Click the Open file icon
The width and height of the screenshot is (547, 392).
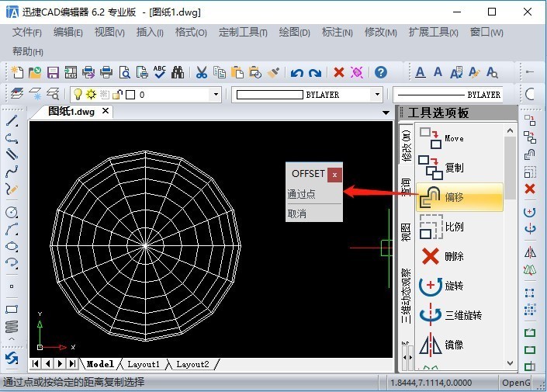(35, 73)
